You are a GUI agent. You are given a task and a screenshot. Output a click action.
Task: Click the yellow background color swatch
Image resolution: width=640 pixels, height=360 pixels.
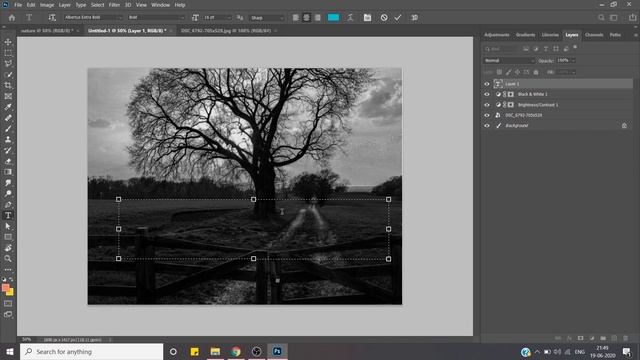tap(11, 292)
